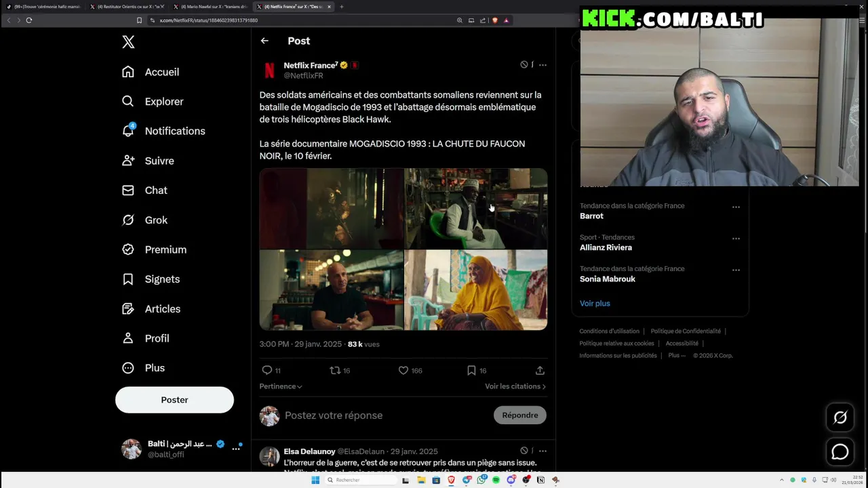Open Profil in the sidebar
Viewport: 868px width, 488px height.
tap(145, 338)
